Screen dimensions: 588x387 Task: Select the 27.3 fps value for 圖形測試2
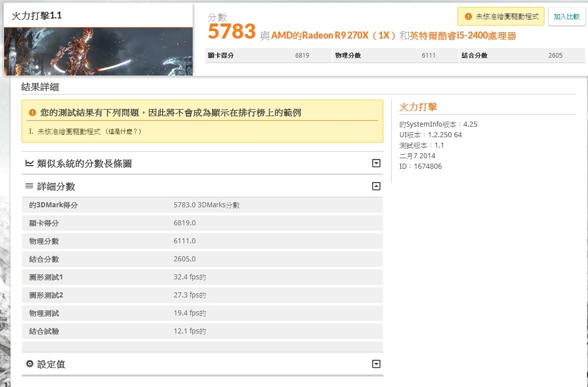pyautogui.click(x=190, y=295)
